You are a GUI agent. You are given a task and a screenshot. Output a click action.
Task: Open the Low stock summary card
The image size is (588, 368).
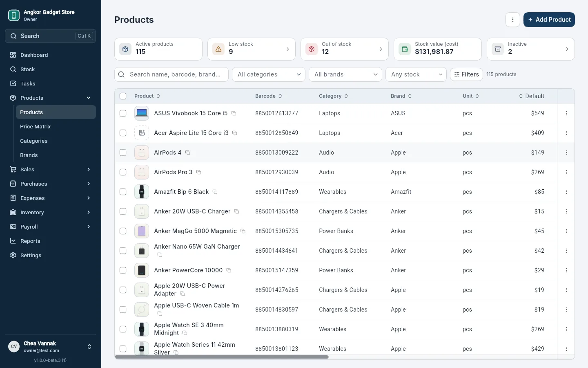pos(252,49)
